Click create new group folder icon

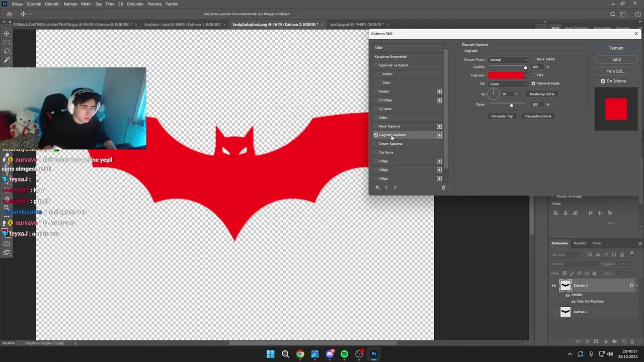615,342
